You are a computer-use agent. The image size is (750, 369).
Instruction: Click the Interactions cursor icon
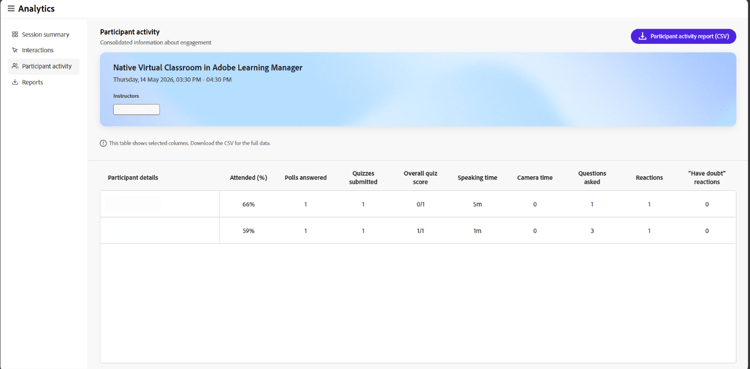coord(15,50)
